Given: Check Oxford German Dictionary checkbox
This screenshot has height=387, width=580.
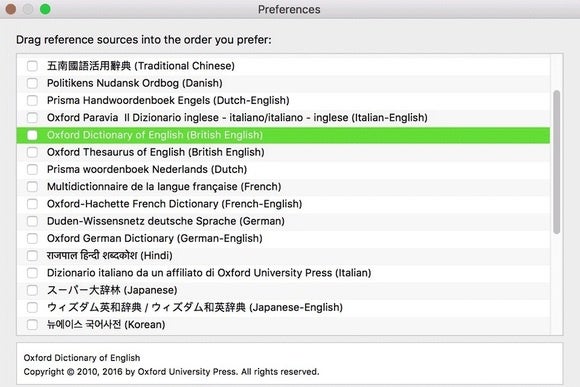Looking at the screenshot, I should (x=32, y=238).
